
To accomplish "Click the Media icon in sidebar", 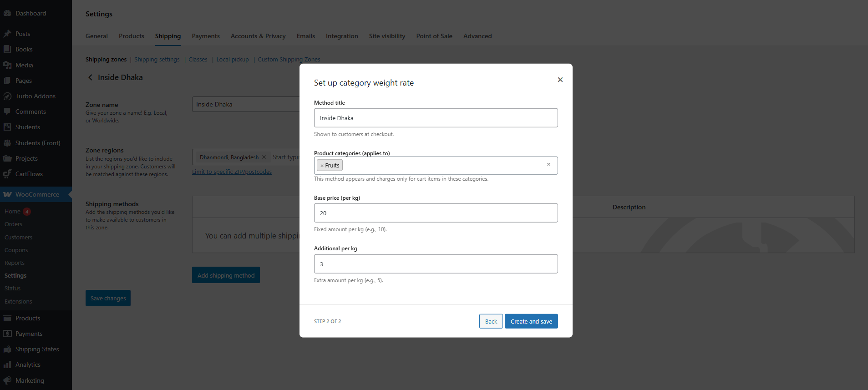I will coord(7,65).
